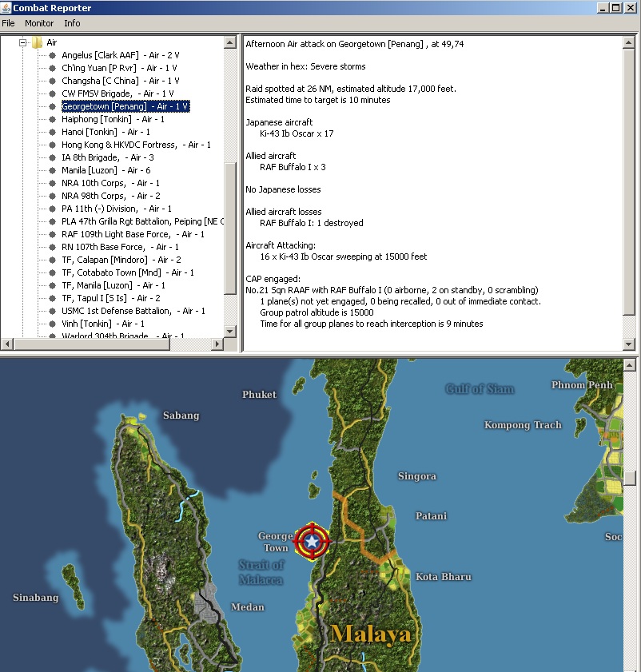Select TF, Calapan [Mindoro] report

121,260
